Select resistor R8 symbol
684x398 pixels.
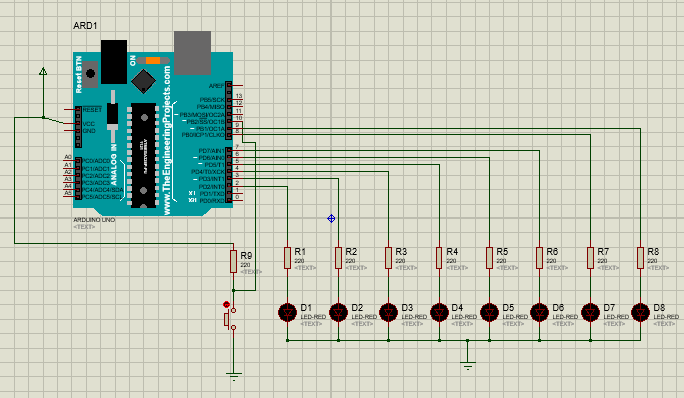(640, 258)
